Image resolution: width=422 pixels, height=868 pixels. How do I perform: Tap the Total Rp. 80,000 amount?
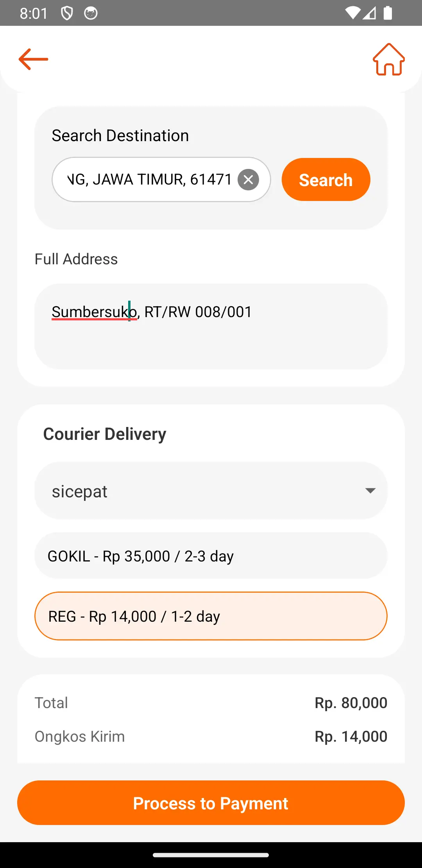pos(351,703)
